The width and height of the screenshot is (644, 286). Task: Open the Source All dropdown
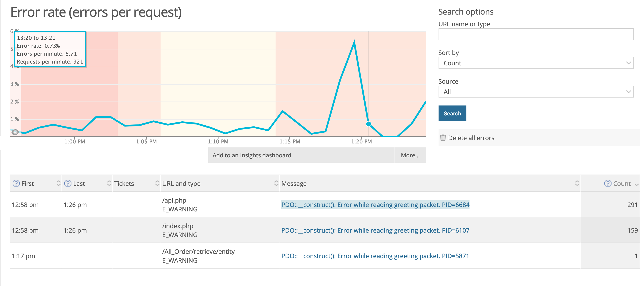point(536,92)
